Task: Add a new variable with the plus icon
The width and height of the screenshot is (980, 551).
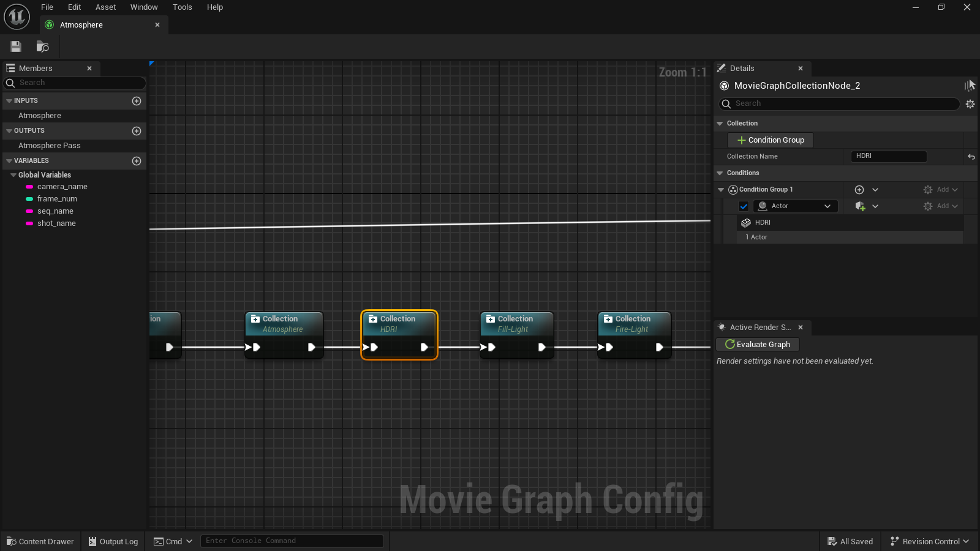Action: point(137,161)
